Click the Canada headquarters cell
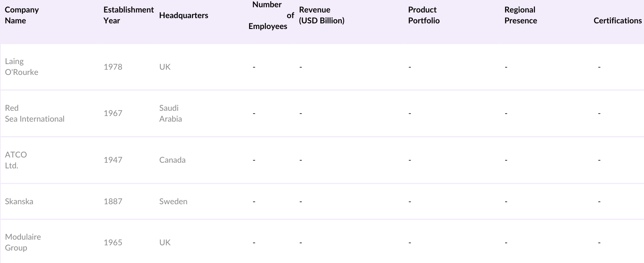 click(x=172, y=160)
